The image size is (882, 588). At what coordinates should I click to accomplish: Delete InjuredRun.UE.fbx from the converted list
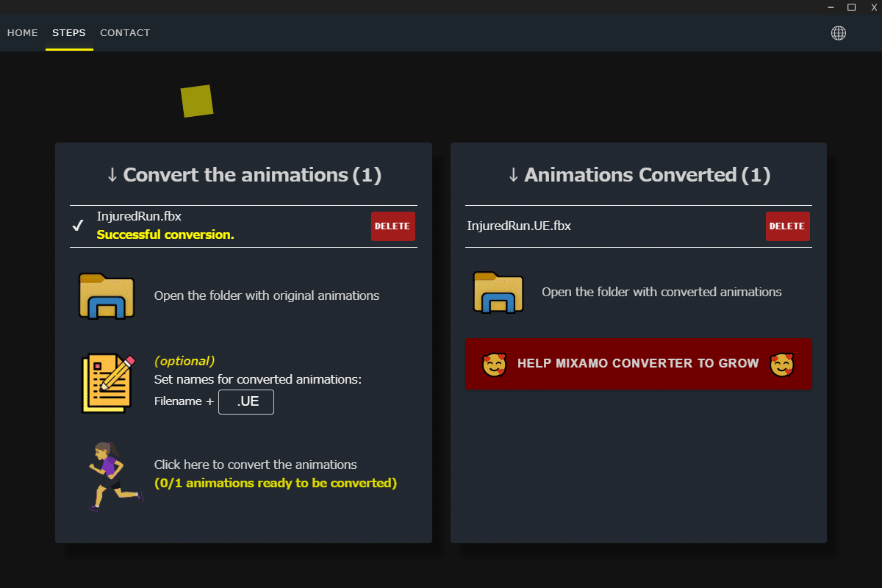point(788,226)
